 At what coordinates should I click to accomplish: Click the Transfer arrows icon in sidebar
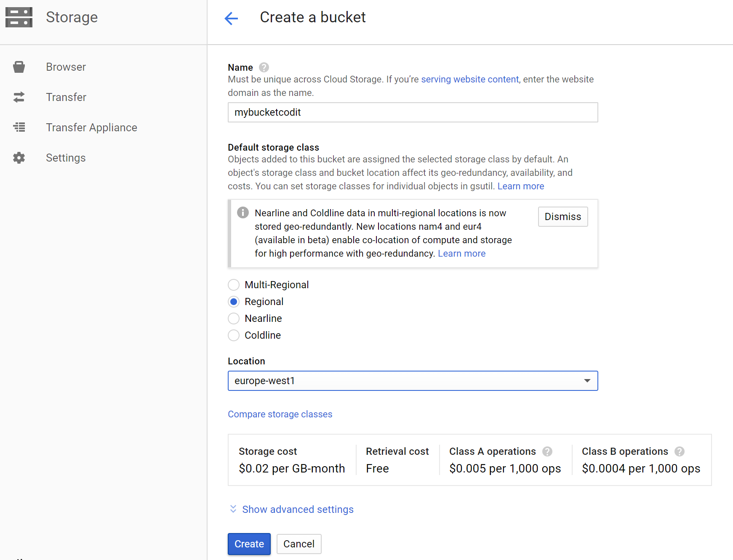19,97
